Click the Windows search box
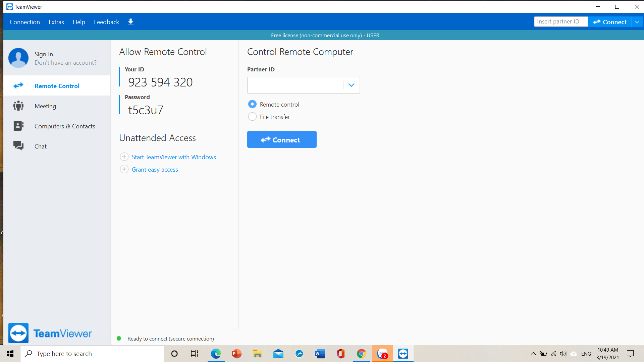The width and height of the screenshot is (644, 362). click(x=93, y=354)
